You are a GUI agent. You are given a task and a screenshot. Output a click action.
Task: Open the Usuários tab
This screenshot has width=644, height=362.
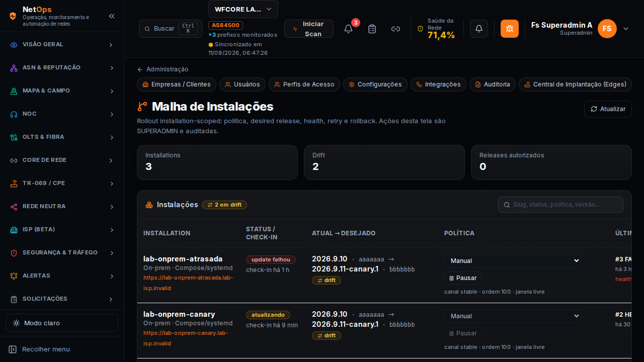coord(243,84)
